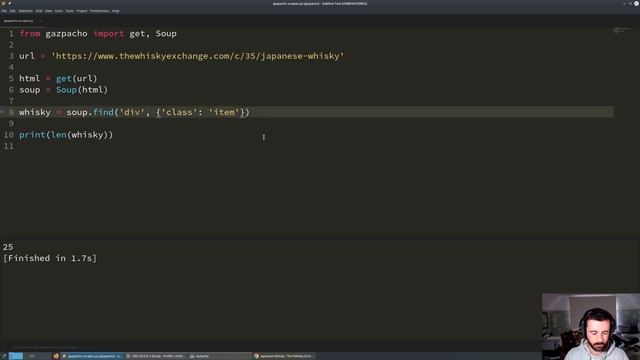Click the 'from' keyword on line 1

click(x=30, y=33)
